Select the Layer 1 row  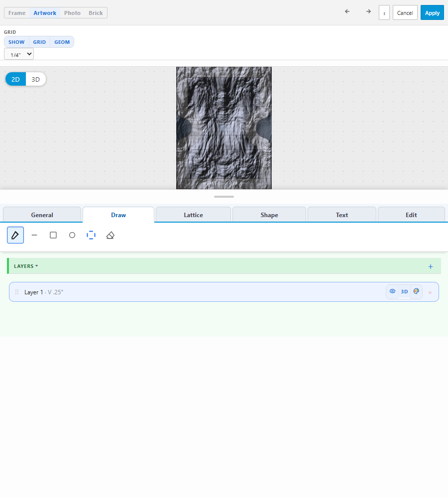pyautogui.click(x=224, y=292)
